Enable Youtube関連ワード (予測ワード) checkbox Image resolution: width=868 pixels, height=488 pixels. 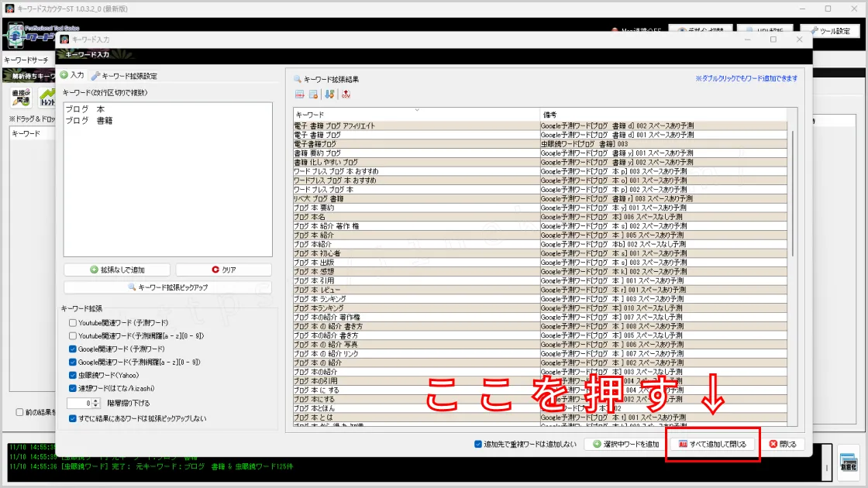(x=73, y=322)
